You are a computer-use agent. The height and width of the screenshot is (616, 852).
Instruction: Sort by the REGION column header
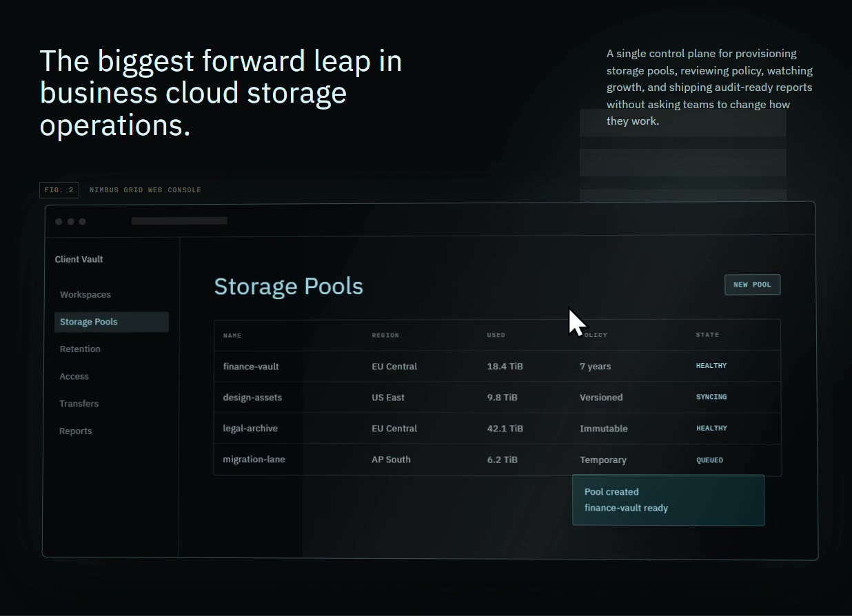tap(385, 335)
